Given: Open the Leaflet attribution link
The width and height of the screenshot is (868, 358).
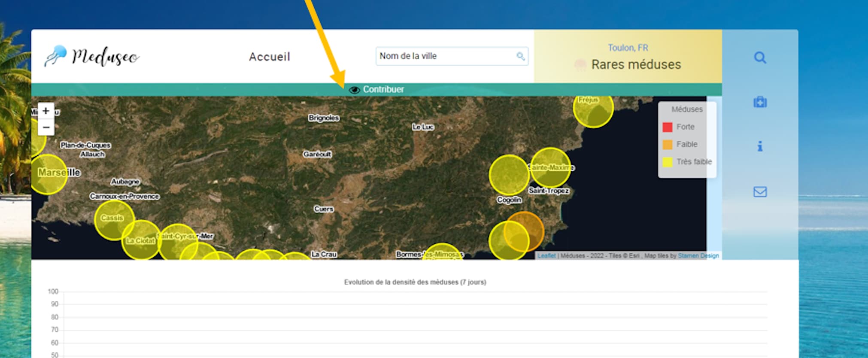Looking at the screenshot, I should tap(546, 255).
